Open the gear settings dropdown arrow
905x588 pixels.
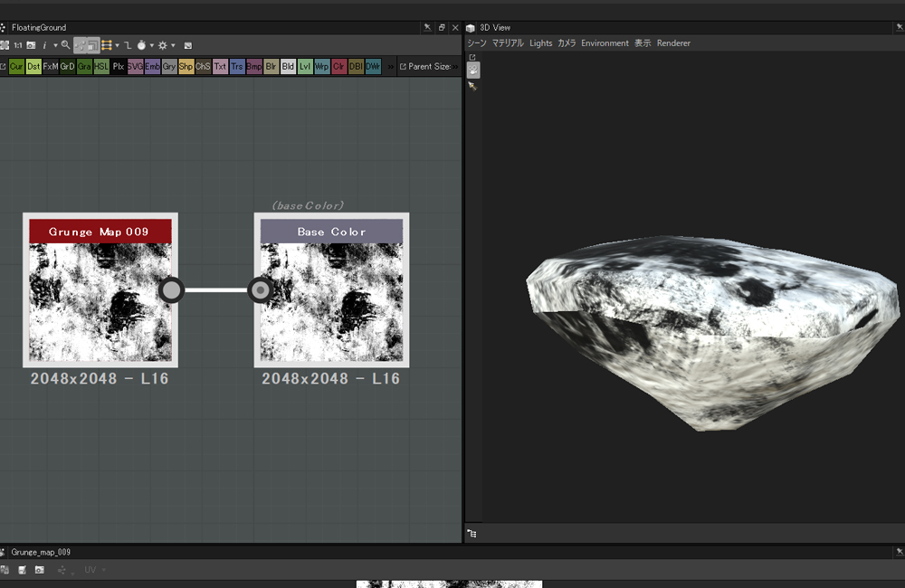point(173,45)
